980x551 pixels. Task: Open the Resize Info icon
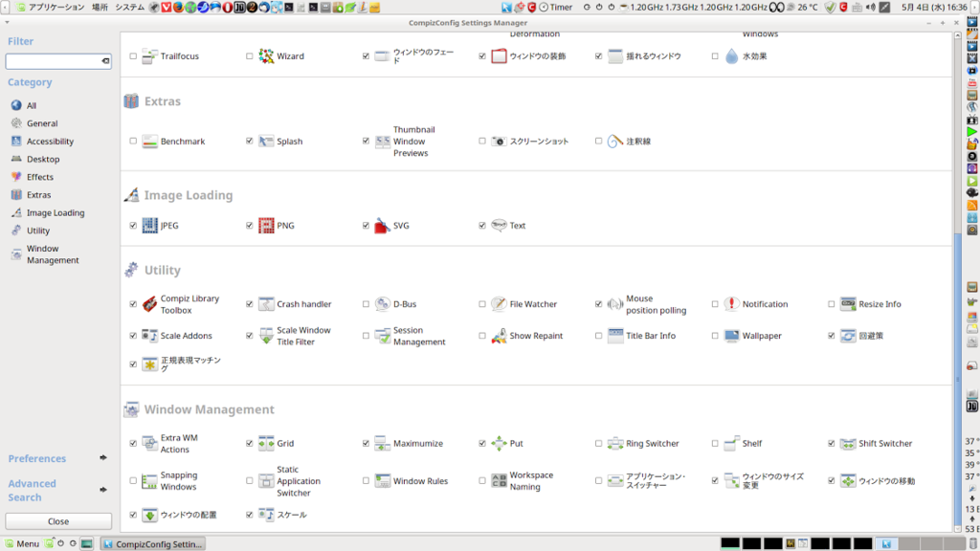pos(848,304)
